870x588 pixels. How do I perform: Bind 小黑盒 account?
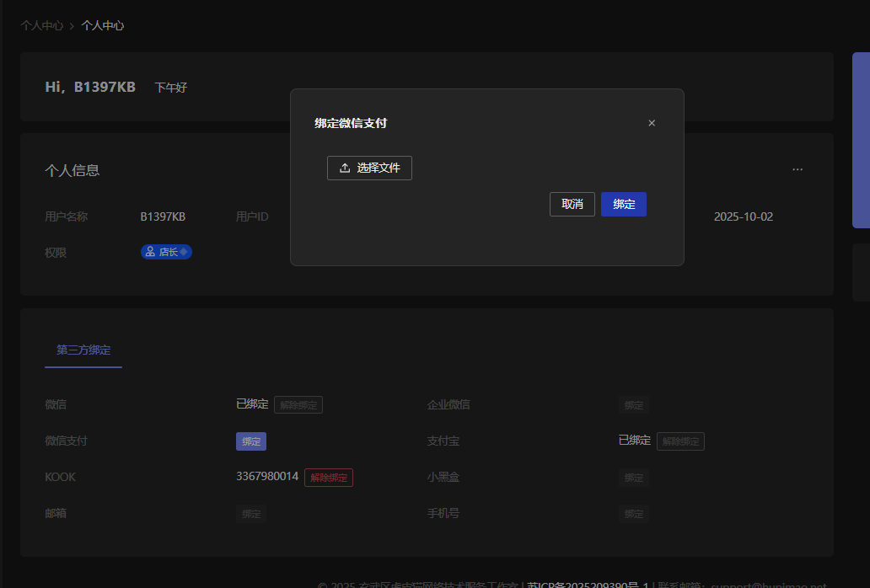click(633, 478)
